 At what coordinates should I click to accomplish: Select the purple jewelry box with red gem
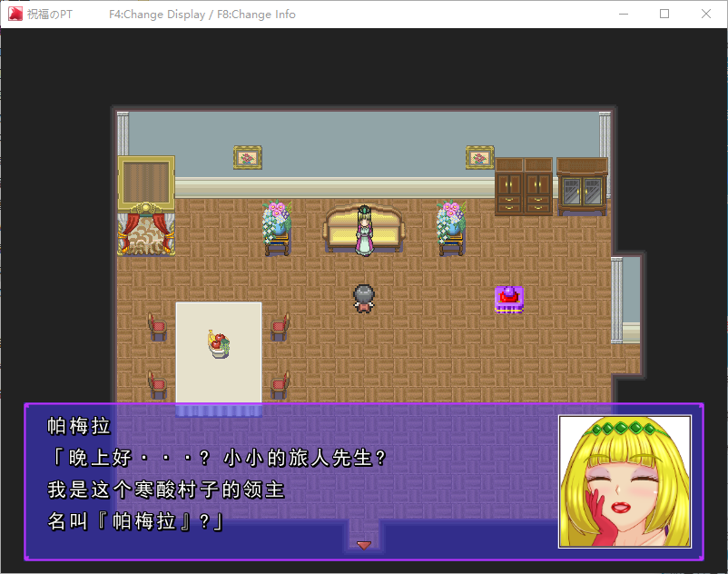[509, 298]
